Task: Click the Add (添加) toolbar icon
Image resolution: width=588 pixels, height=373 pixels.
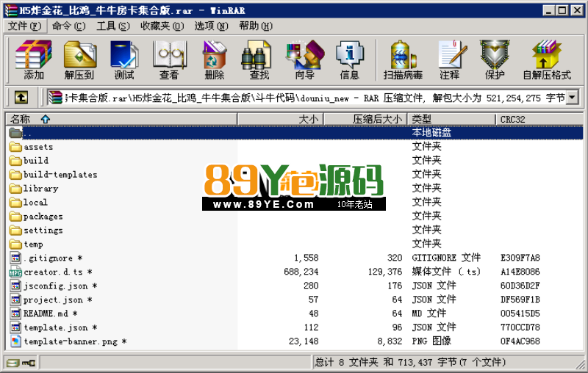Action: (34, 59)
